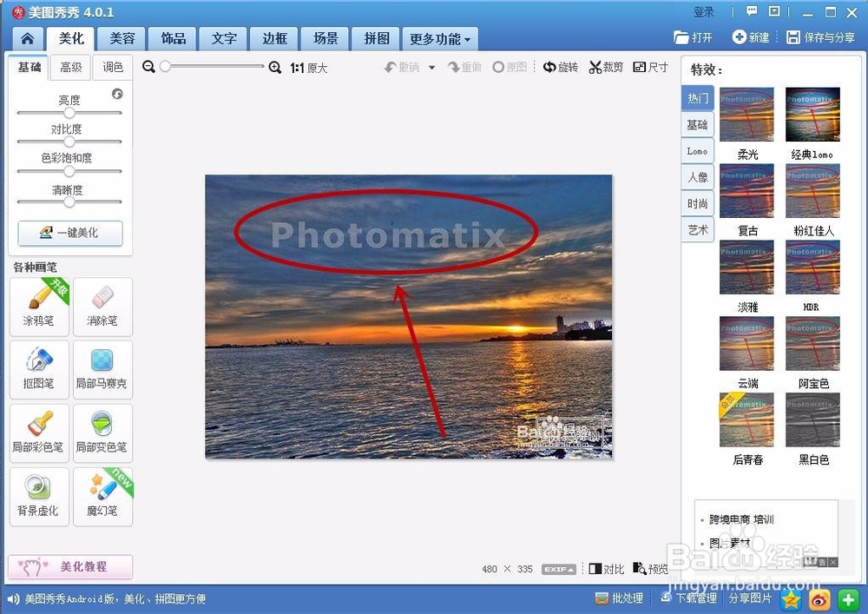Screen dimensions: 868x614
Task: Open 下载管理 download manager
Action: coord(688,598)
